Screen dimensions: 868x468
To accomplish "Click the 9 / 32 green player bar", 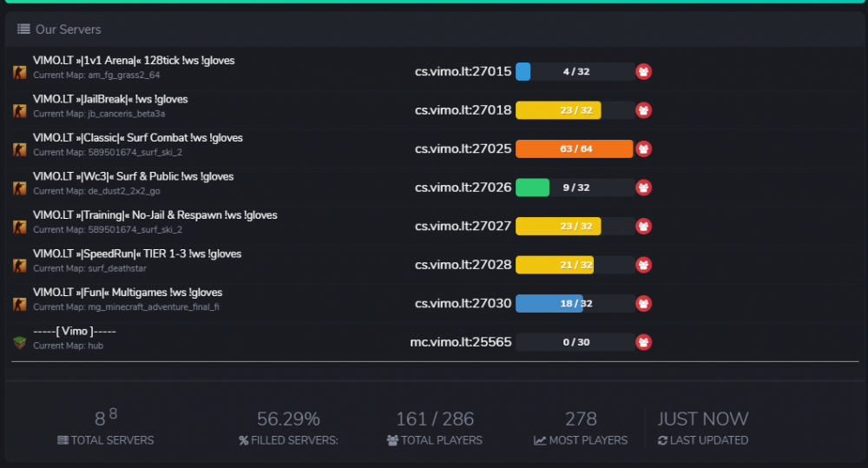I will pos(575,188).
